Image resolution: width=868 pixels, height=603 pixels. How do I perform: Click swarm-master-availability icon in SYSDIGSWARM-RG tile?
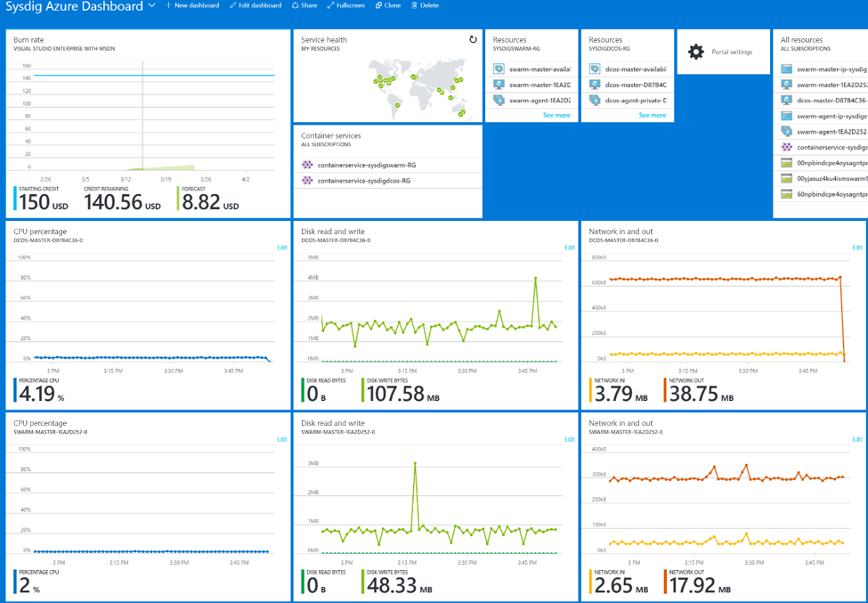(499, 69)
